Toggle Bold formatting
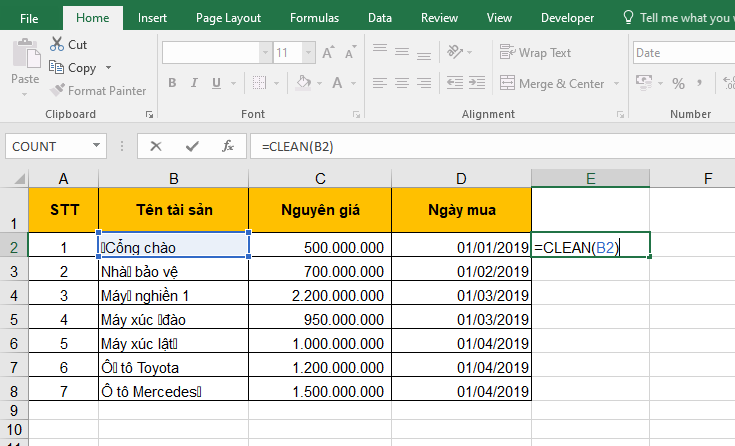The width and height of the screenshot is (735, 446). tap(172, 84)
